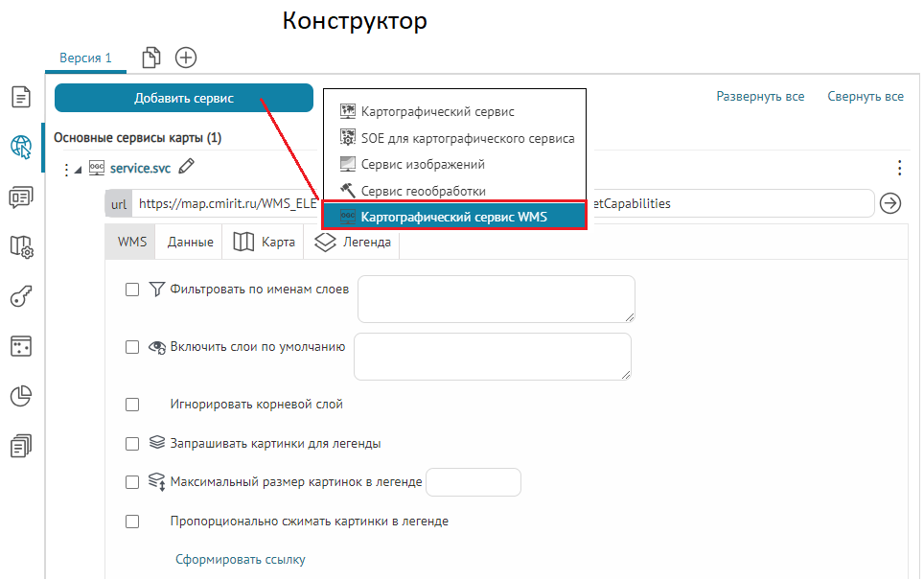
Task: Switch to the Легенда tab
Action: point(353,243)
